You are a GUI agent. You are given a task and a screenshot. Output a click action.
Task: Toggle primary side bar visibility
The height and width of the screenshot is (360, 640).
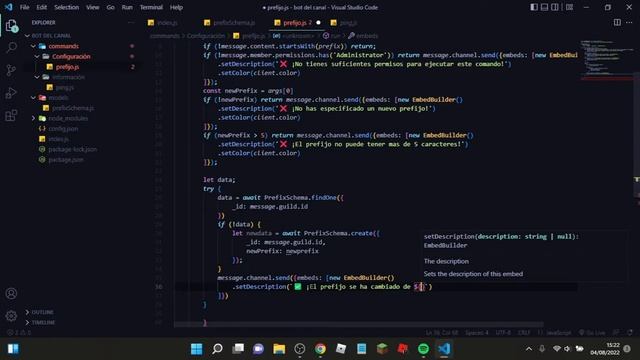pos(534,7)
